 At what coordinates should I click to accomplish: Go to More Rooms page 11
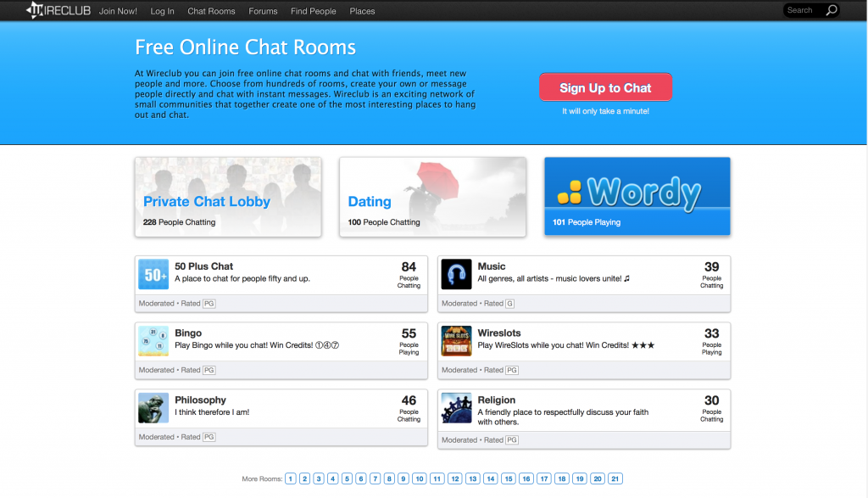437,478
